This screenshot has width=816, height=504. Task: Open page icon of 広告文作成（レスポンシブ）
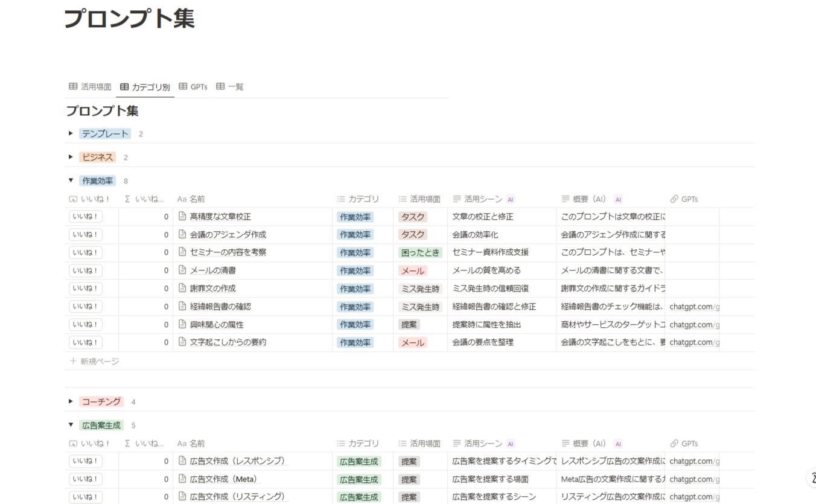(182, 461)
